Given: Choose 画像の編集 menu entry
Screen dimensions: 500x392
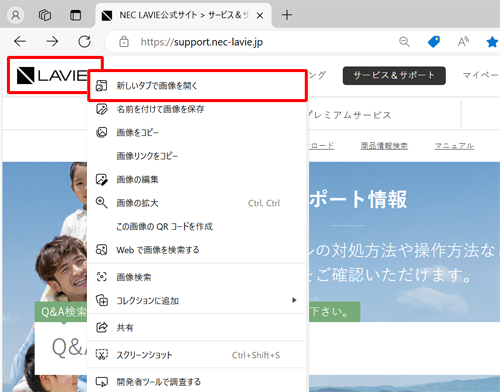Looking at the screenshot, I should (x=197, y=179).
